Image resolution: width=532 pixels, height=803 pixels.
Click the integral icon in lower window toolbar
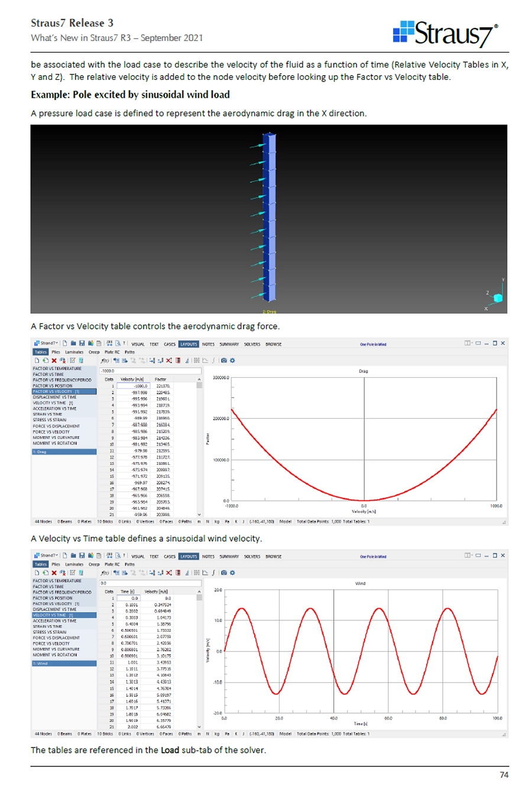click(213, 572)
